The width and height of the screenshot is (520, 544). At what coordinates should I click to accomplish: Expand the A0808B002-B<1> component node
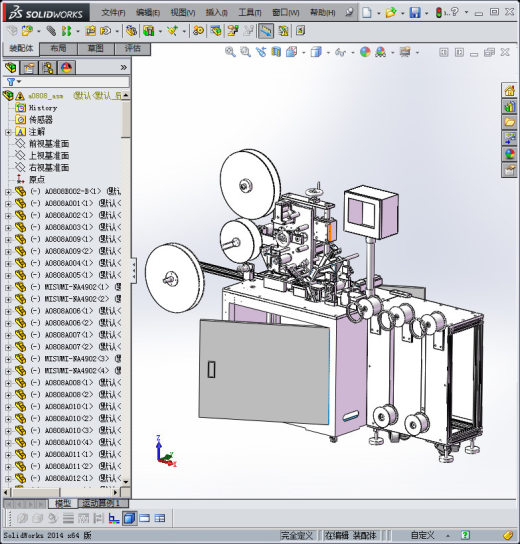pos(8,192)
